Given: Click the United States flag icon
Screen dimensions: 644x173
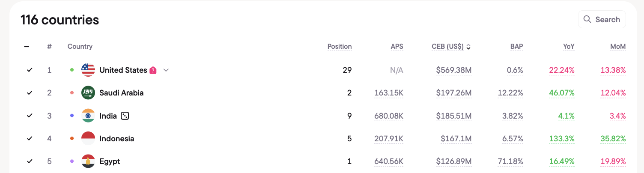Looking at the screenshot, I should (x=88, y=70).
